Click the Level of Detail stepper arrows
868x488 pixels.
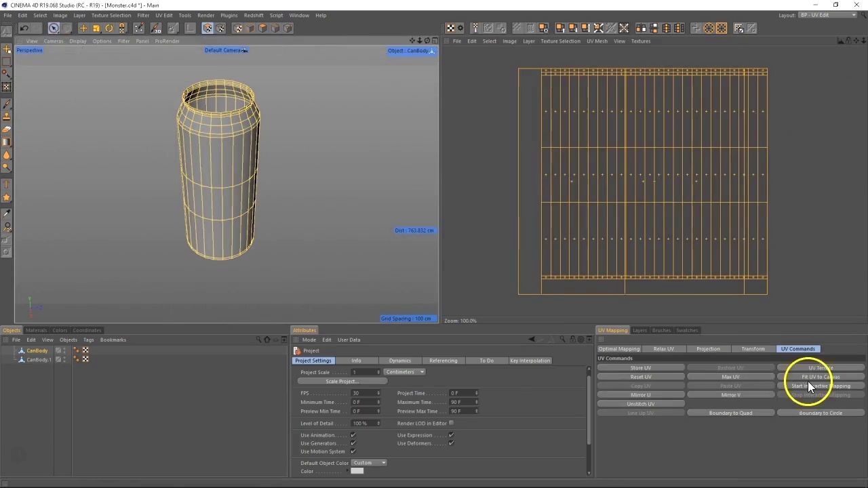[x=378, y=423]
